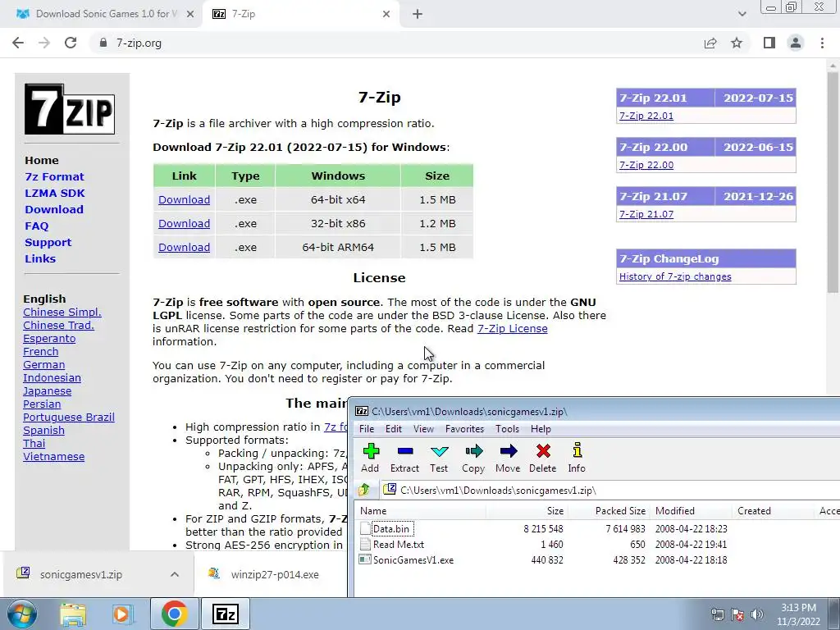Screen dimensions: 840x630
Task: Expand sonicgamesv1.zip download options chevron
Action: [175, 574]
